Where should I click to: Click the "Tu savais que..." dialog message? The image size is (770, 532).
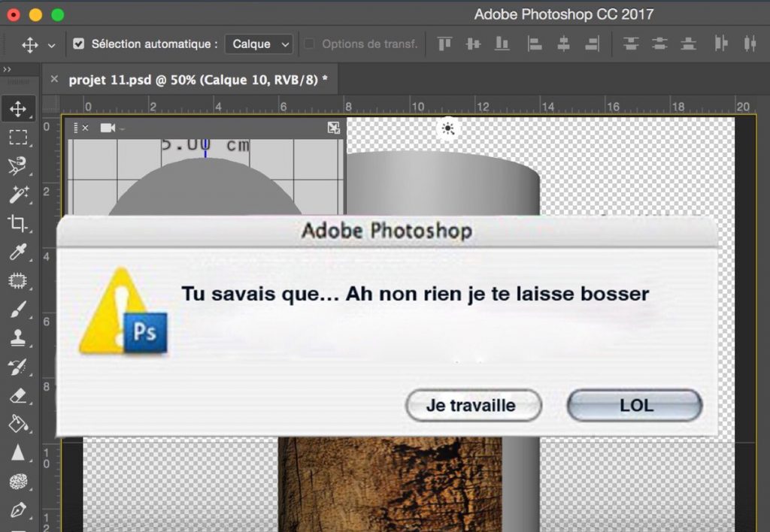coord(415,294)
